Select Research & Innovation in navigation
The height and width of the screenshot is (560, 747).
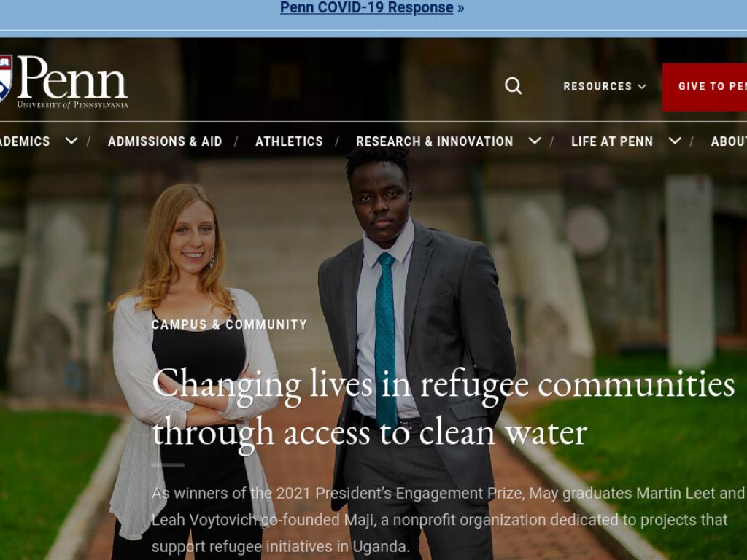435,141
